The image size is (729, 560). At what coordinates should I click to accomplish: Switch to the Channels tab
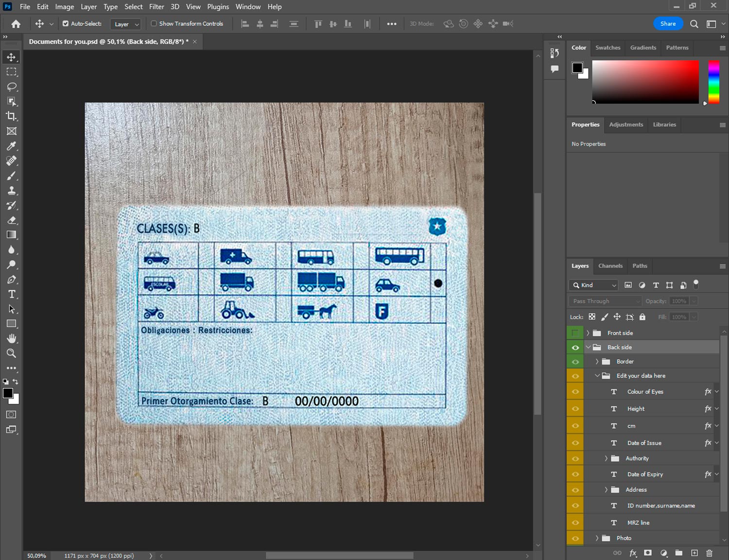point(610,266)
